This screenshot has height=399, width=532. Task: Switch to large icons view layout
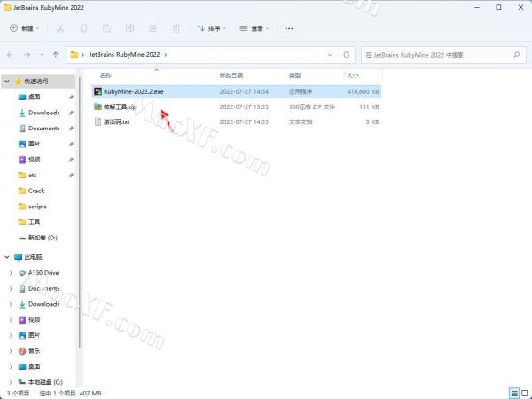coord(525,394)
